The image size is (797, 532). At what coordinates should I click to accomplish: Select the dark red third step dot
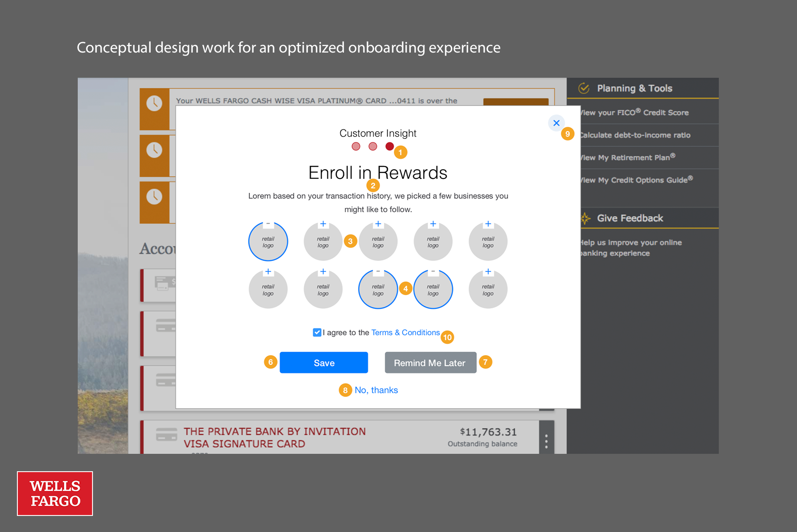point(389,146)
